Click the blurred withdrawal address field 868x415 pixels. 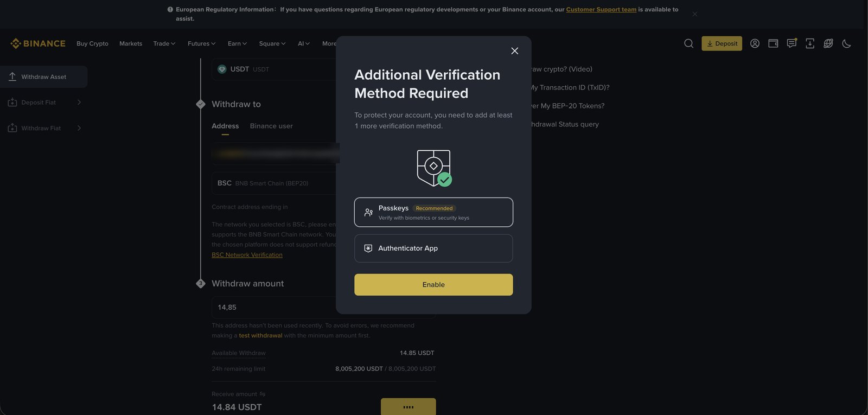pos(276,154)
